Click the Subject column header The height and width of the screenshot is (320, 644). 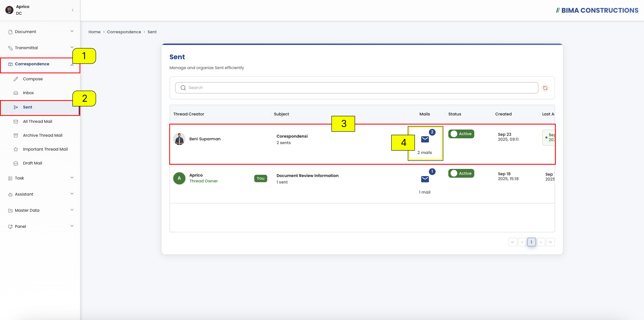point(281,114)
